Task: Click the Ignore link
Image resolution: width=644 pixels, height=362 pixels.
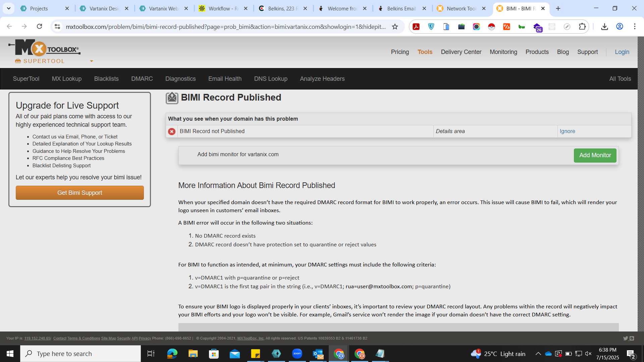Action: pyautogui.click(x=567, y=131)
